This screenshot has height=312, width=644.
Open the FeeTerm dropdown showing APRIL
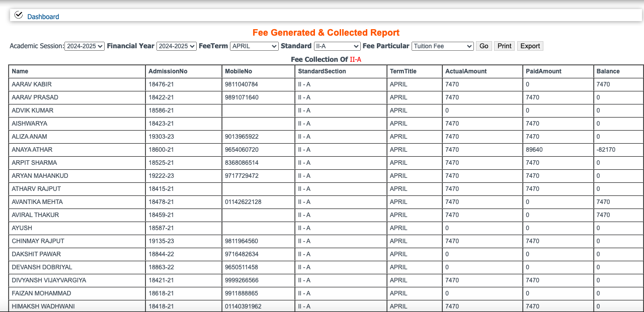pos(254,46)
